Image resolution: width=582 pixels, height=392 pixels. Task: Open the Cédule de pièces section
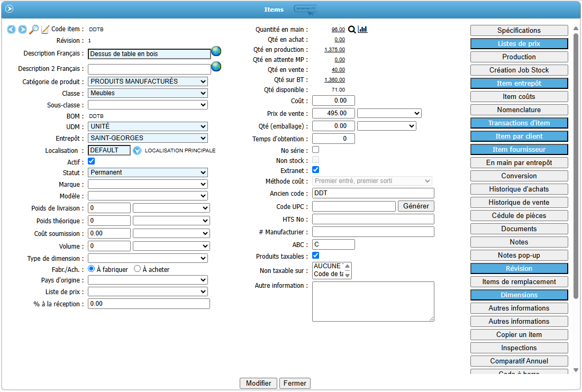(x=519, y=216)
